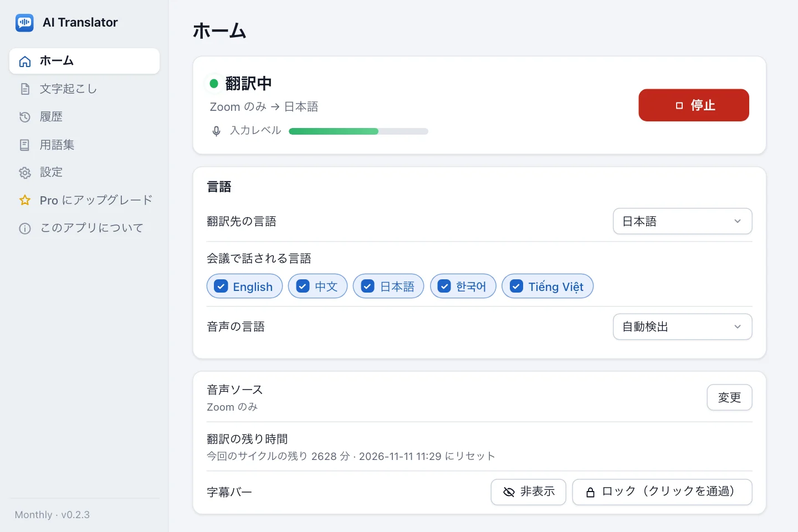The height and width of the screenshot is (532, 798).
Task: Open 履歴 in the sidebar
Action: click(x=84, y=116)
